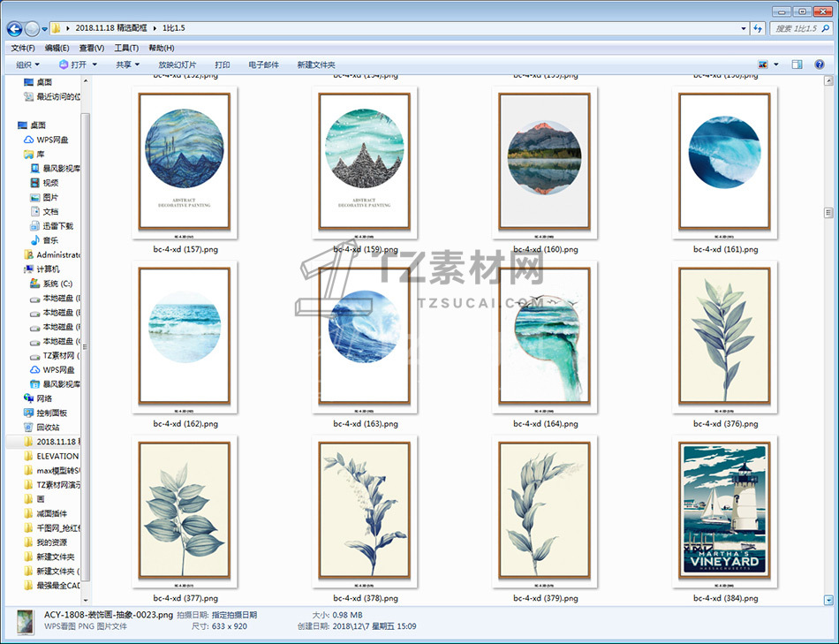Select 迅雷下载 in sidebar
The image size is (839, 644).
pyautogui.click(x=51, y=226)
